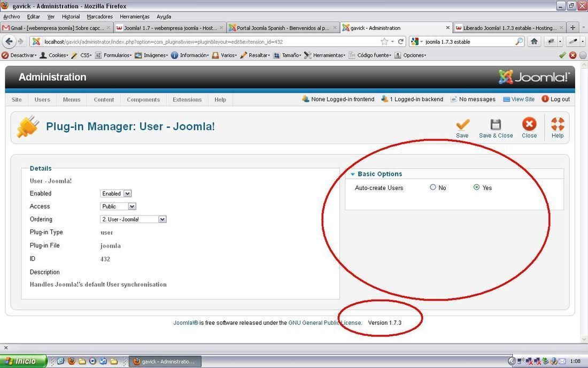Open Cookies in Web Developer toolbar
Screen dimensions: 588x368
pos(55,55)
